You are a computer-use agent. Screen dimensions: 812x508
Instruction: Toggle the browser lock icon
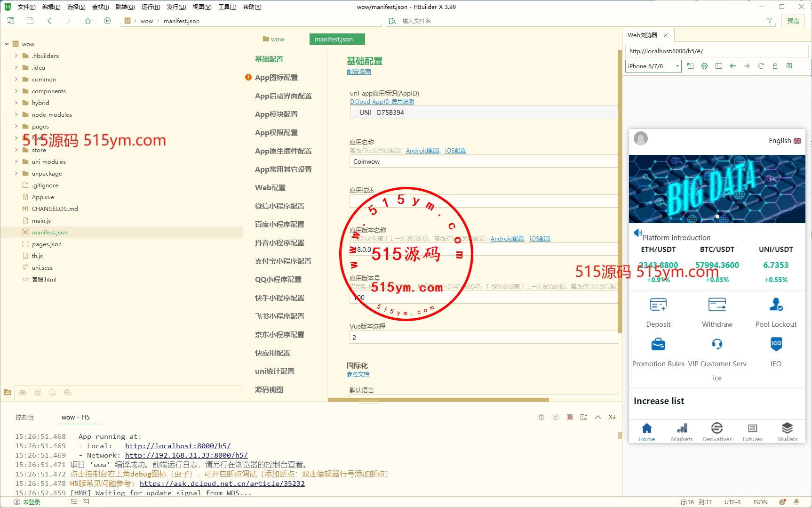[x=775, y=66]
